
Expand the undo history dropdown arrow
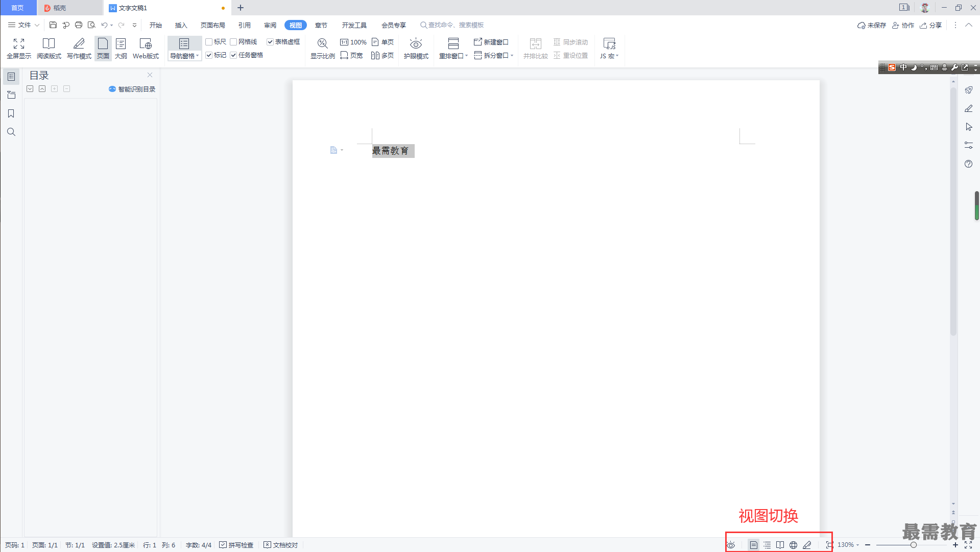(112, 25)
